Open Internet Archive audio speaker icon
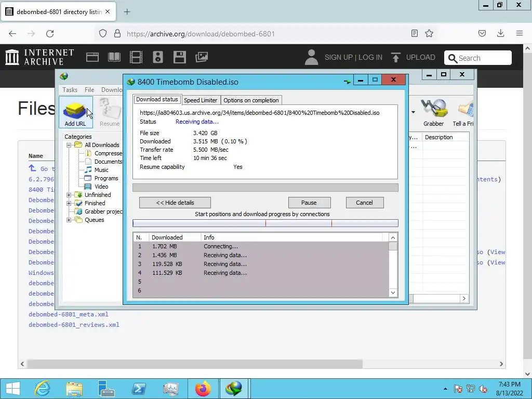 point(158,57)
